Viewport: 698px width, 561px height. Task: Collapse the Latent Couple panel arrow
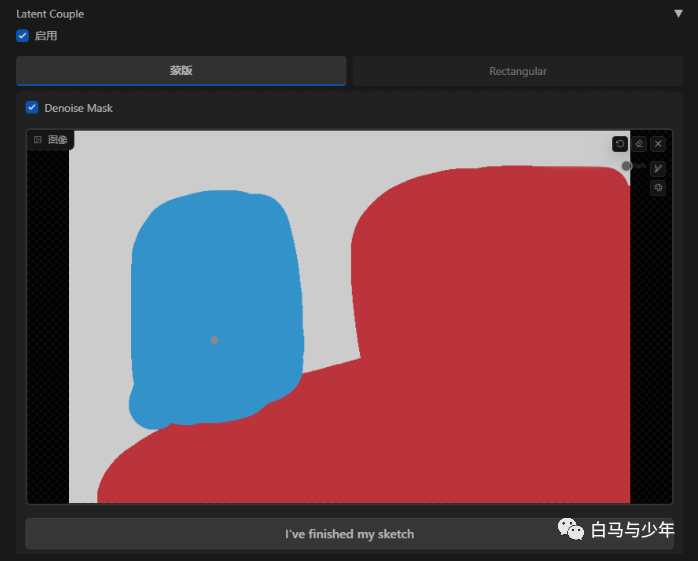[x=678, y=14]
